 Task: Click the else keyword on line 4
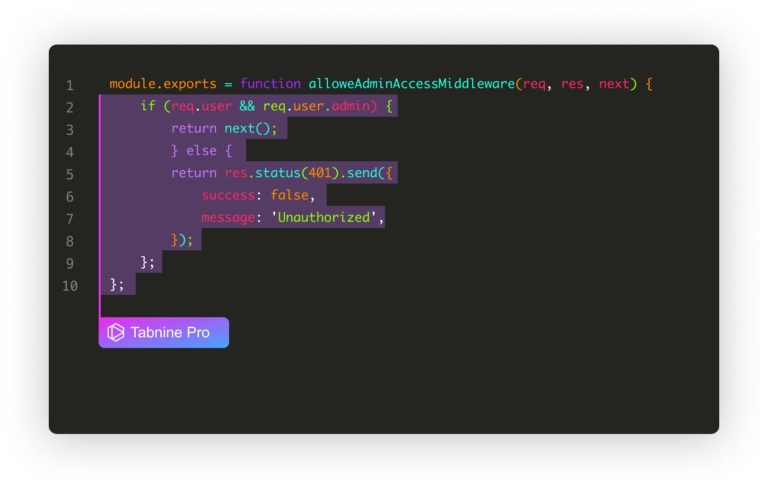(201, 150)
